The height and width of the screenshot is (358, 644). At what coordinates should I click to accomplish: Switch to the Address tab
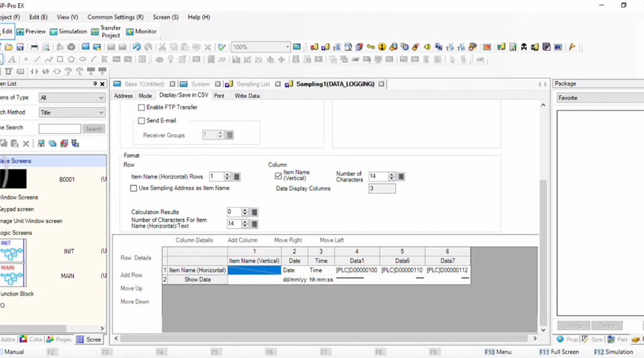(x=123, y=96)
